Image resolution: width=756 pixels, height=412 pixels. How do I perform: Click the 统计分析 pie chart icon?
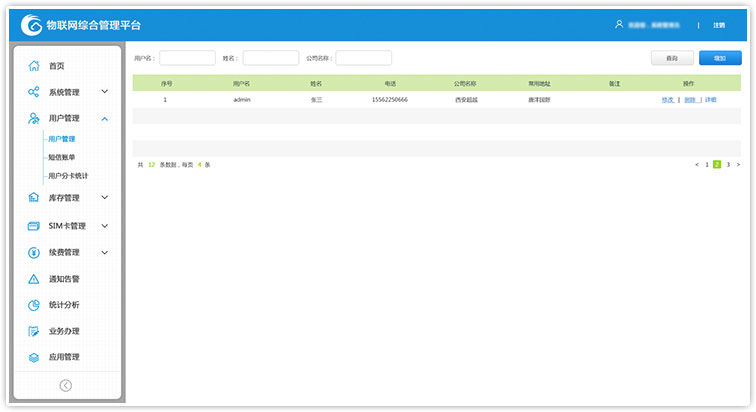tap(33, 305)
